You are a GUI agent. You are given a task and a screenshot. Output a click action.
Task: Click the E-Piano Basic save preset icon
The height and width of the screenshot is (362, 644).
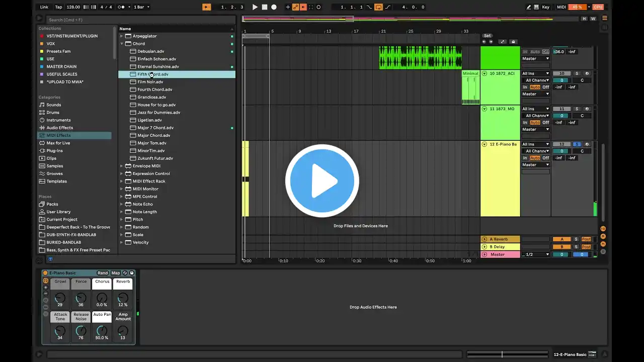coord(132,273)
